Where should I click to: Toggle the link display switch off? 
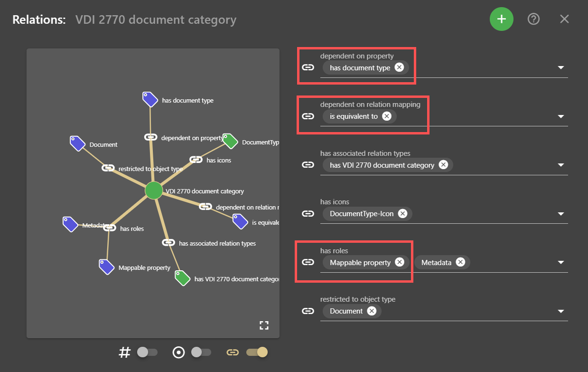point(257,352)
